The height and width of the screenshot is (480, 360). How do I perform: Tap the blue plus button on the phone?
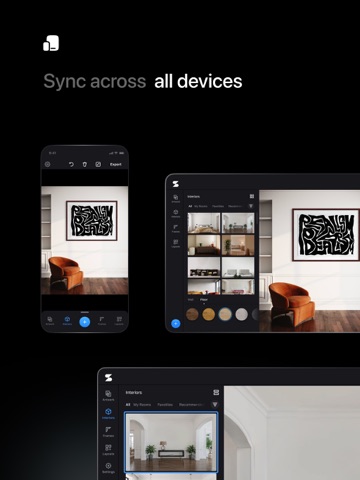click(x=85, y=322)
